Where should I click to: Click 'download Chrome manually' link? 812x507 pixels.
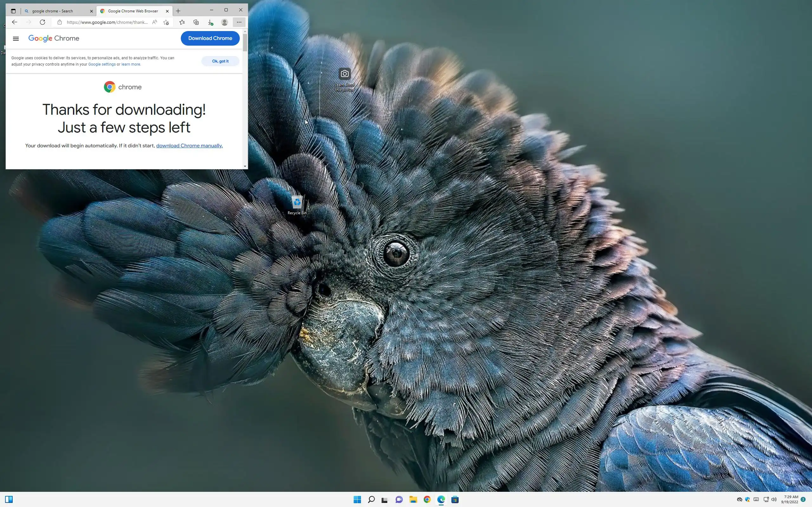click(x=189, y=145)
